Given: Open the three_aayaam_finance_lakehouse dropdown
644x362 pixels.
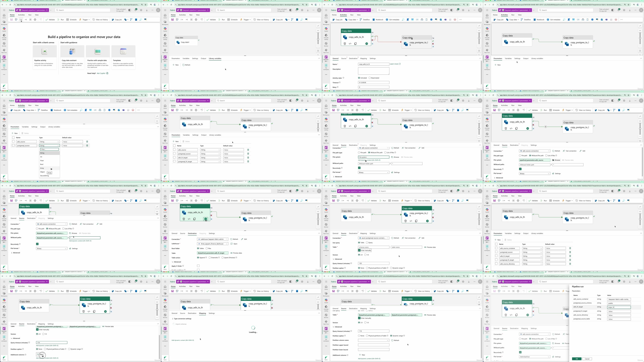Looking at the screenshot, I should 213,244.
